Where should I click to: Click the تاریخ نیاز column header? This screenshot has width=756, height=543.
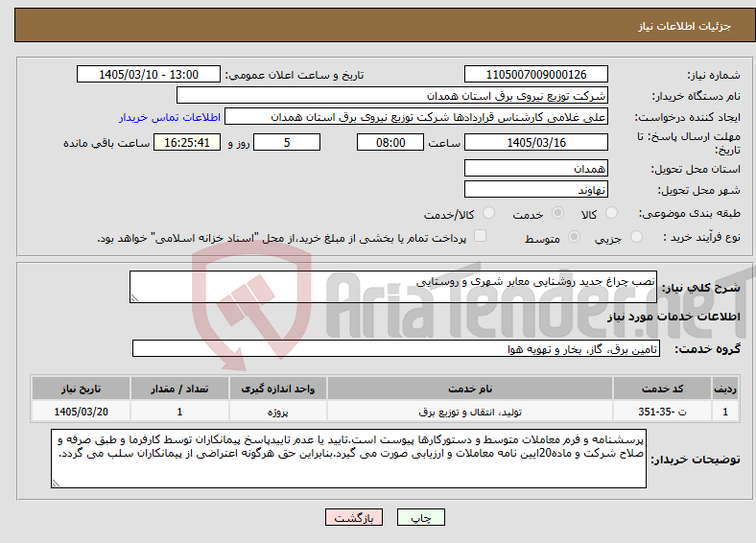click(x=81, y=389)
